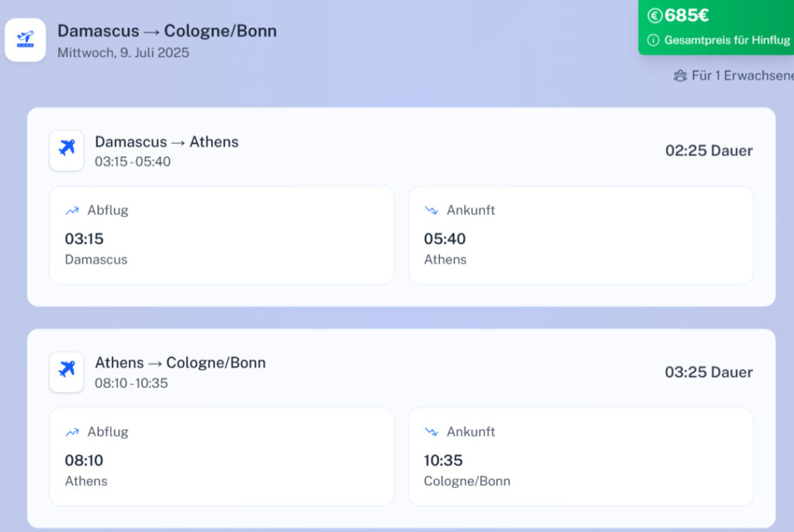
Task: Click the Abflug trend icon for Damascus
Action: 72,210
